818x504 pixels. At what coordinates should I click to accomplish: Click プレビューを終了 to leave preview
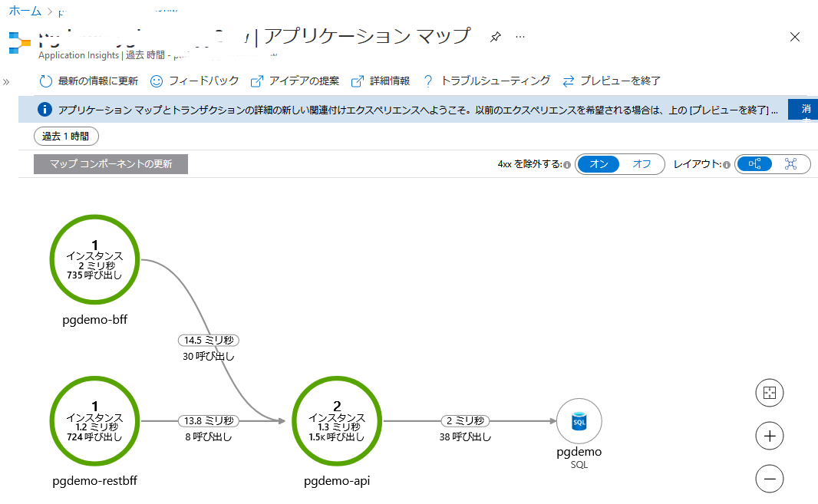coord(612,81)
